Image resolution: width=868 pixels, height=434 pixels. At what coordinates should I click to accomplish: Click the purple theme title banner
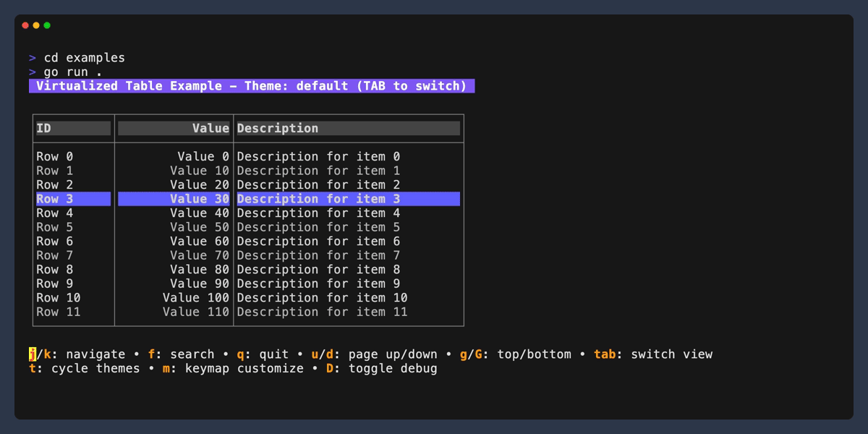click(x=252, y=86)
